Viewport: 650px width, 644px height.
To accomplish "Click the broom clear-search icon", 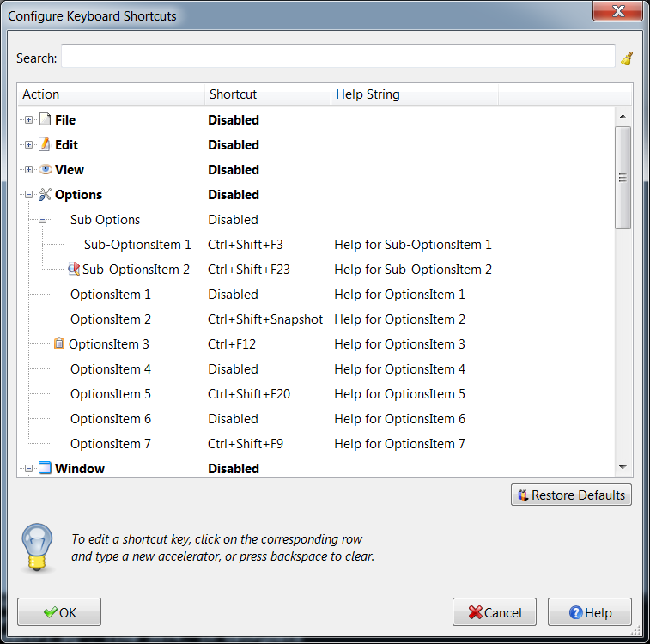I will coord(627,58).
